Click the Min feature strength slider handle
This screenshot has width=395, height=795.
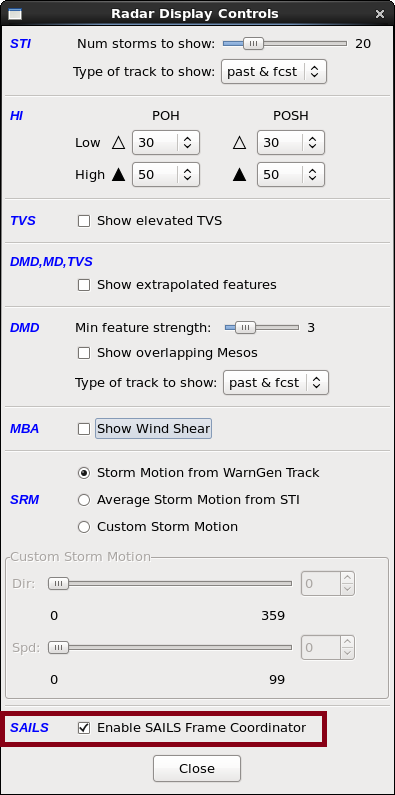click(245, 328)
